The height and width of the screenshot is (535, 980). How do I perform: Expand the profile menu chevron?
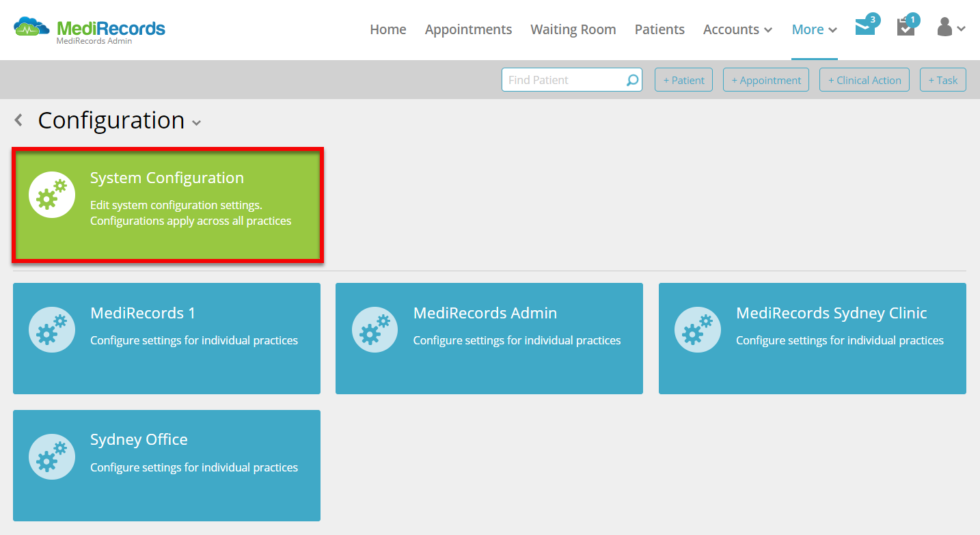pyautogui.click(x=962, y=29)
